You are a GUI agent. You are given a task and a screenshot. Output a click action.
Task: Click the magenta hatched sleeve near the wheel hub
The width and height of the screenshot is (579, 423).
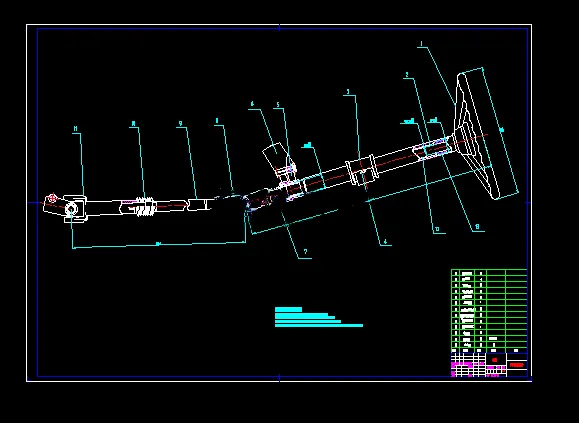(431, 148)
